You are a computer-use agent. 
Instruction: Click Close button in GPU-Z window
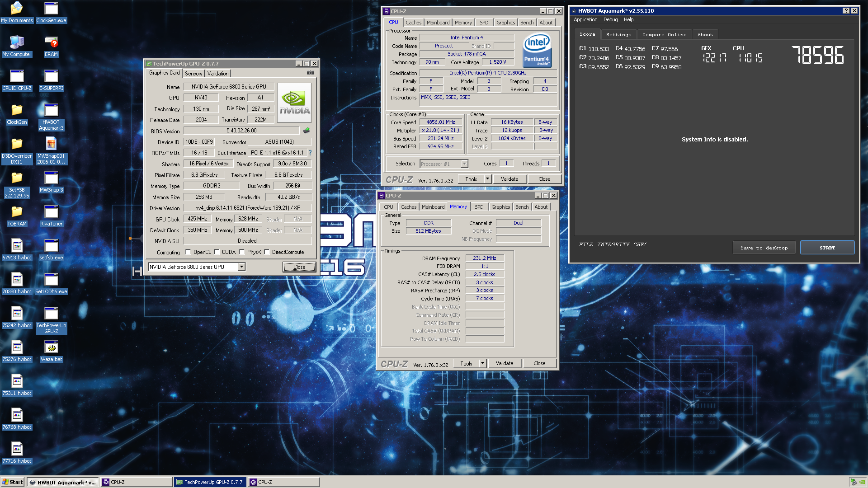[x=299, y=267]
